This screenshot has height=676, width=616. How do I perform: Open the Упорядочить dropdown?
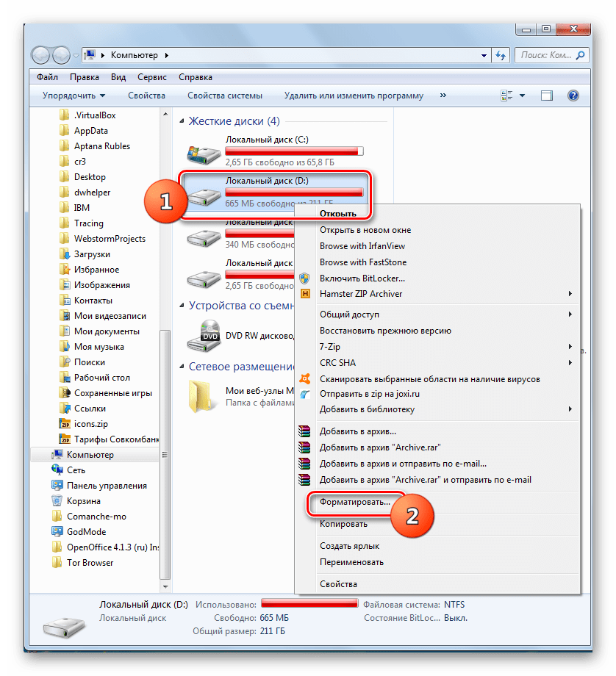click(x=74, y=96)
